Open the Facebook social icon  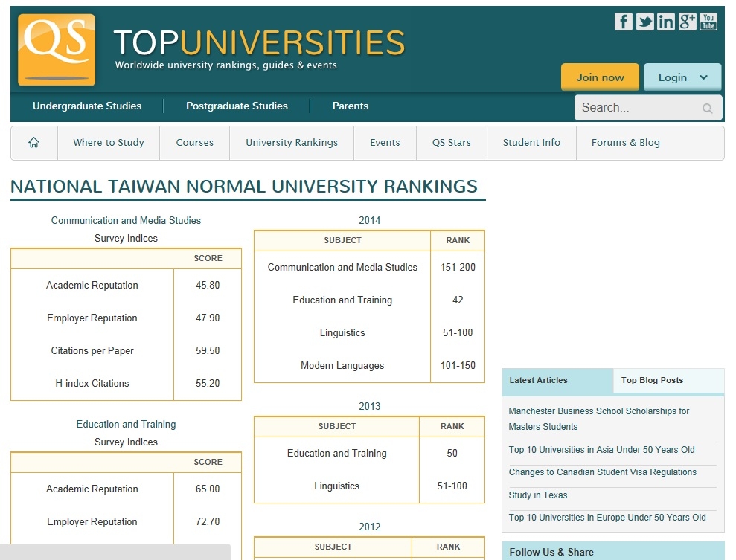point(624,22)
